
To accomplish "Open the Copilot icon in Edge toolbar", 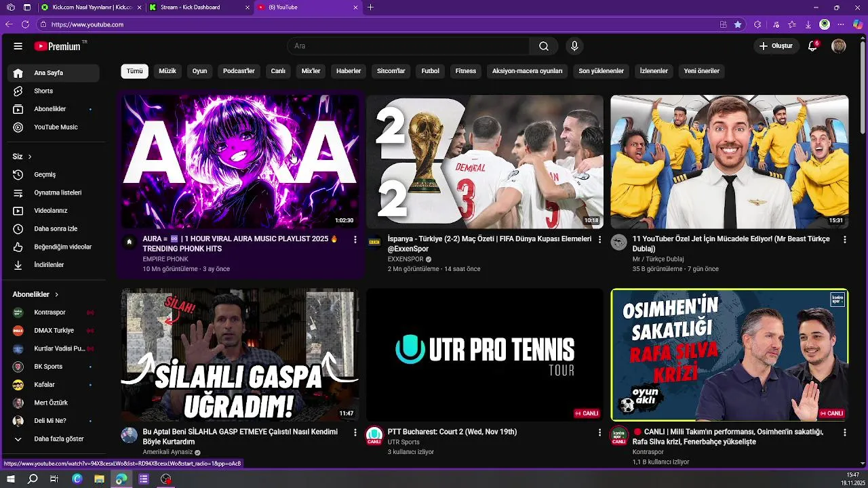I will [x=857, y=24].
